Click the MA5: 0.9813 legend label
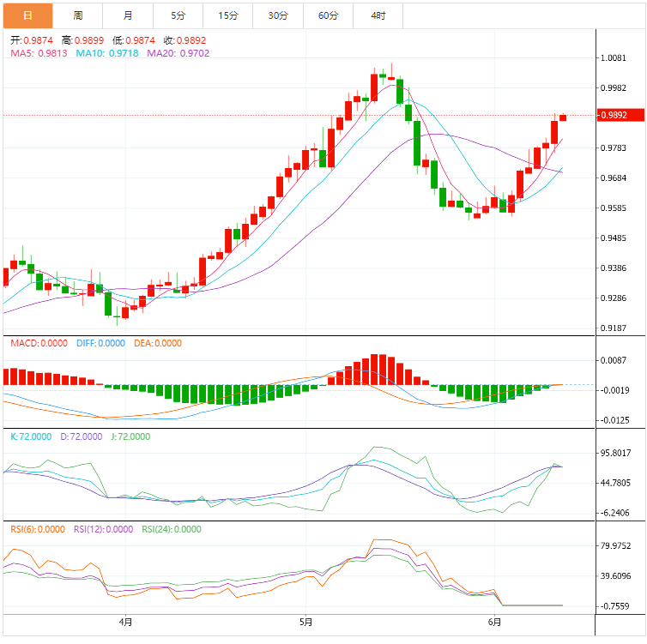The image size is (647, 644). point(39,53)
